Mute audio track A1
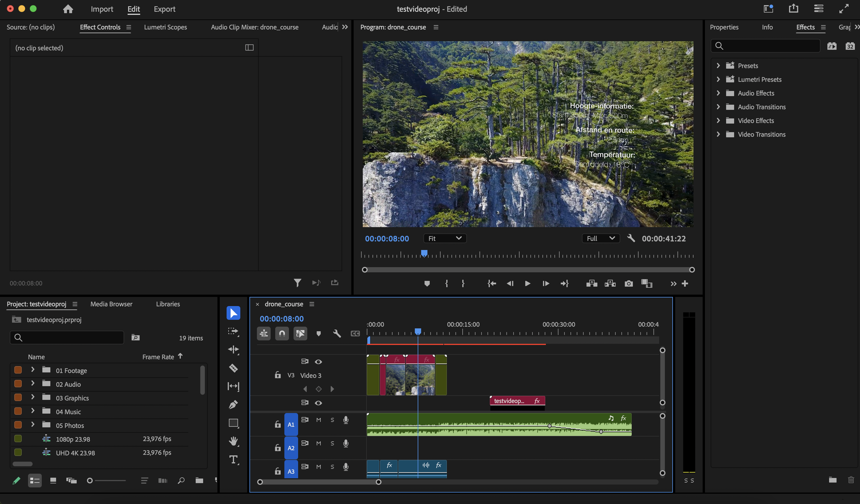This screenshot has width=860, height=504. coord(318,420)
